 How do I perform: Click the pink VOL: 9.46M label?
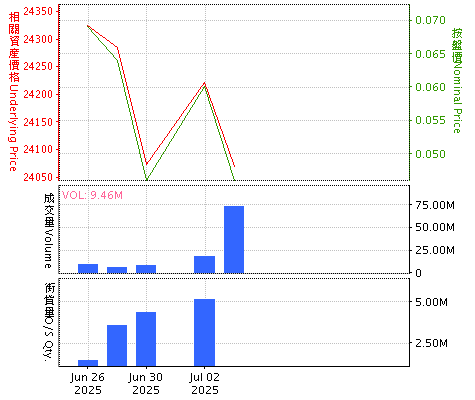click(92, 195)
